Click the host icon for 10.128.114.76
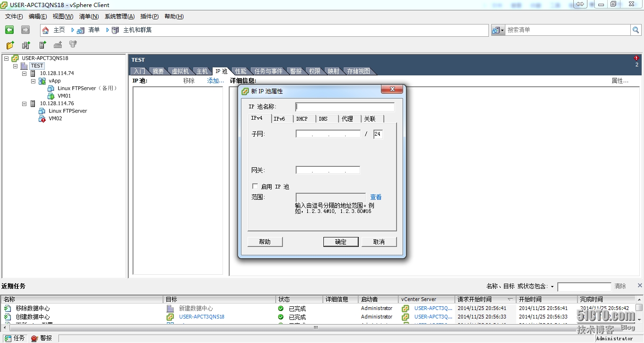Screen dimensions: 644x343 pos(33,104)
